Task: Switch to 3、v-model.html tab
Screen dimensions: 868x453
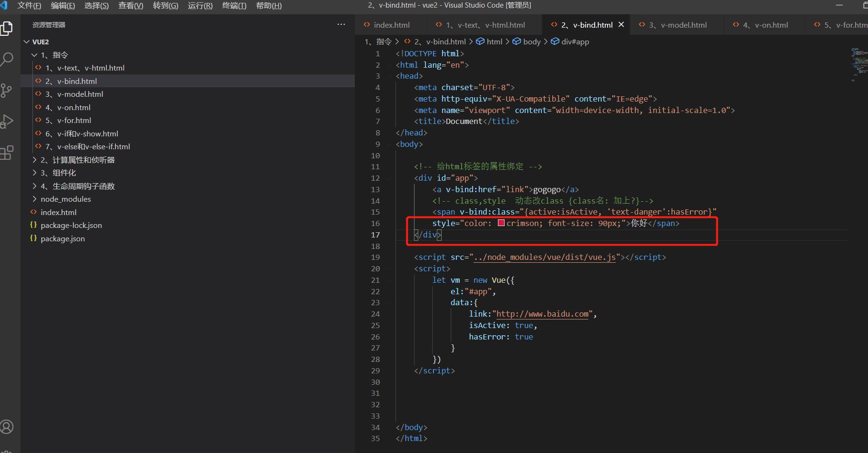Action: click(x=677, y=25)
